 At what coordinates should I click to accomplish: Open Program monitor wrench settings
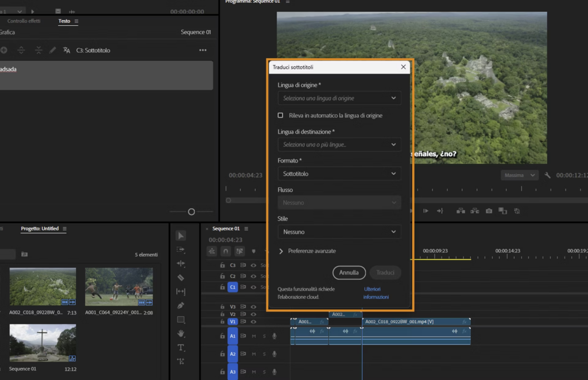pos(547,175)
